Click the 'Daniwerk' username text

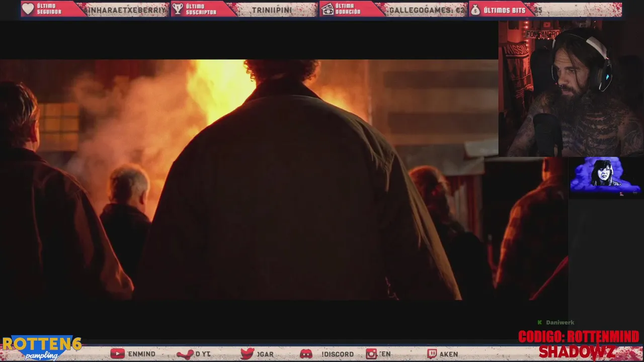click(560, 322)
